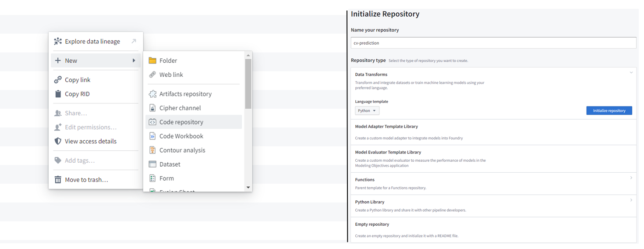
Task: Click the Form checklist icon
Action: [152, 178]
